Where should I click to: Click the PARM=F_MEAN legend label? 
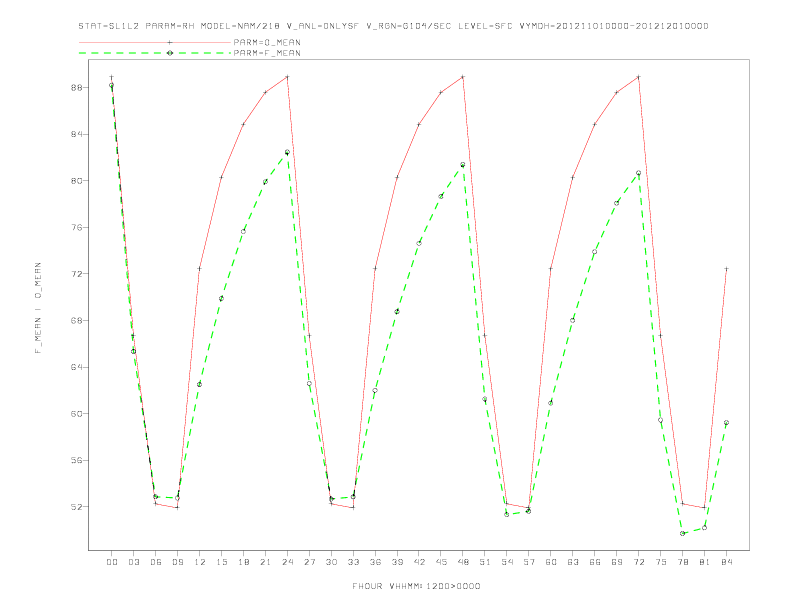pyautogui.click(x=267, y=53)
